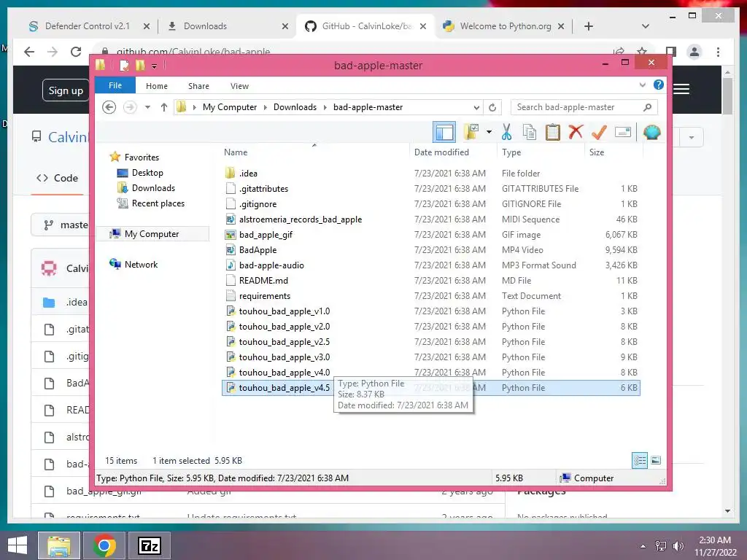This screenshot has height=560, width=747.
Task: Click Sign up on GitHub page
Action: coord(66,90)
